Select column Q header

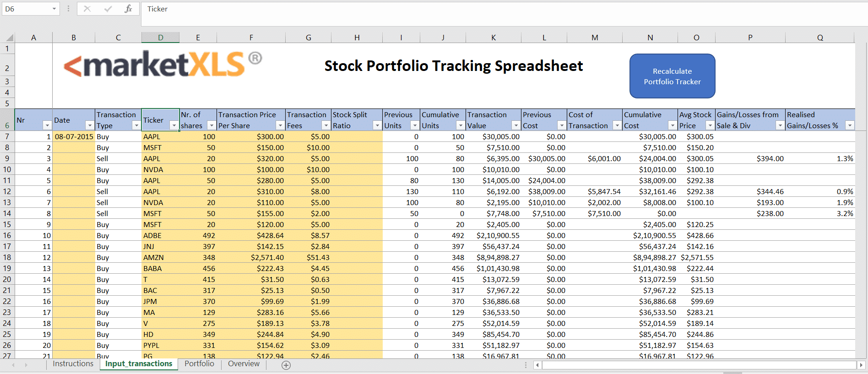click(820, 38)
